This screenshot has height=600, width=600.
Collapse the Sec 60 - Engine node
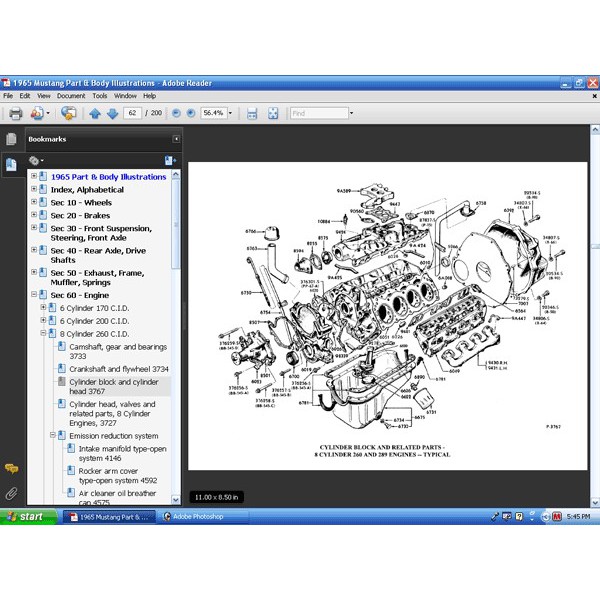click(x=34, y=294)
